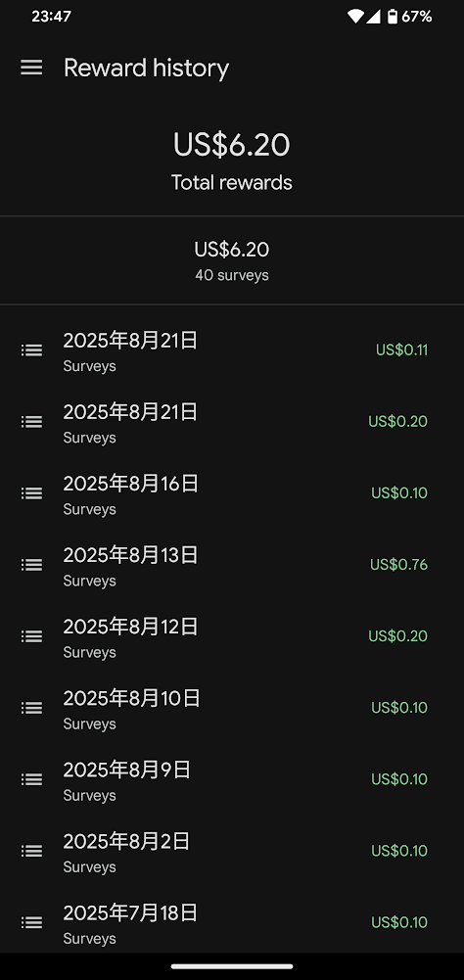Tap the bottom home gesture bar
464x980 pixels.
coord(232,966)
